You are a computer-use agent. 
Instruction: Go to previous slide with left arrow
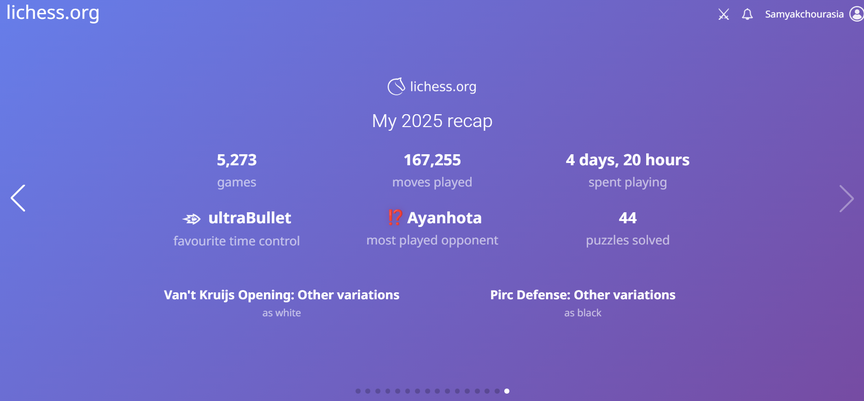[x=18, y=198]
